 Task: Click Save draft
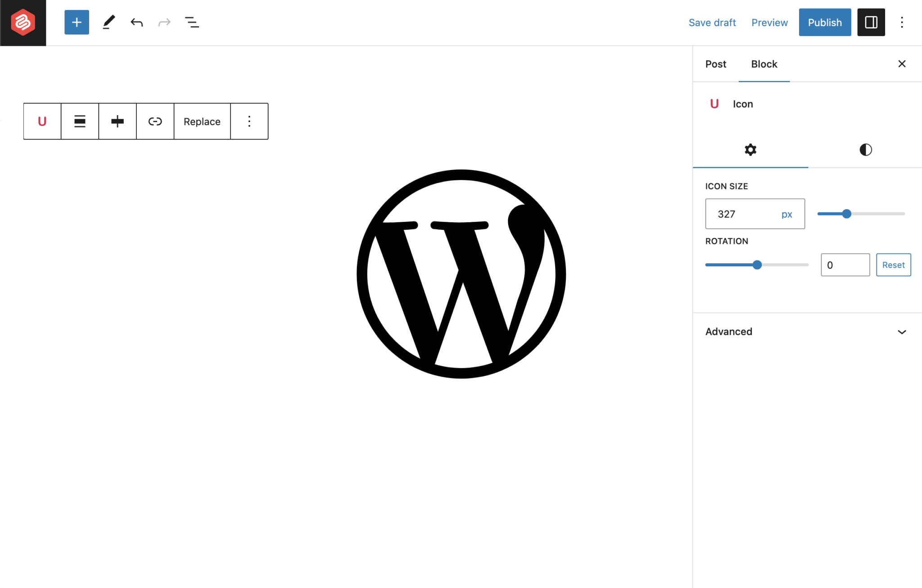coord(712,22)
